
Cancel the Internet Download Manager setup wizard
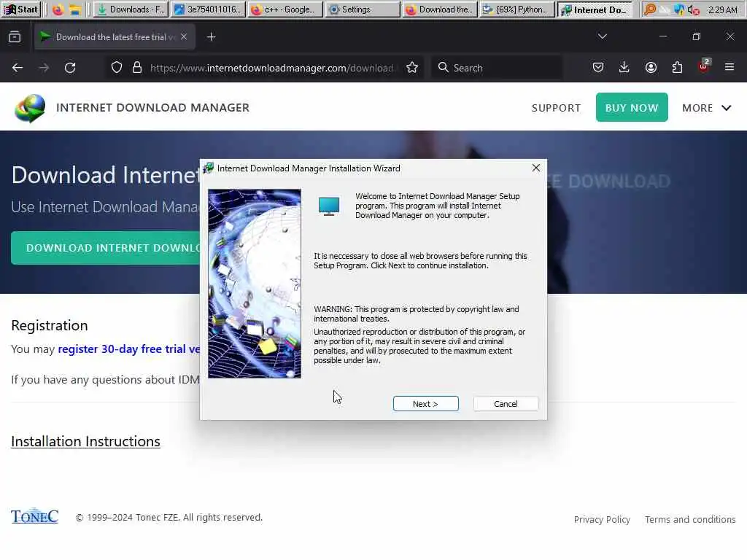click(506, 404)
